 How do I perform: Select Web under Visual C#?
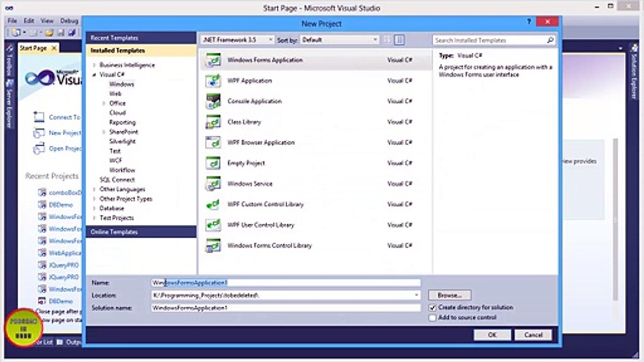(115, 94)
